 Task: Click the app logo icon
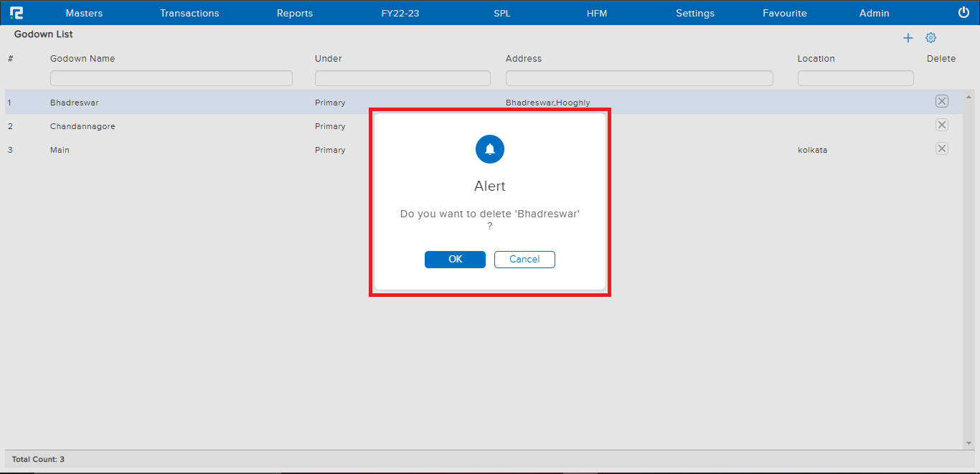[17, 13]
